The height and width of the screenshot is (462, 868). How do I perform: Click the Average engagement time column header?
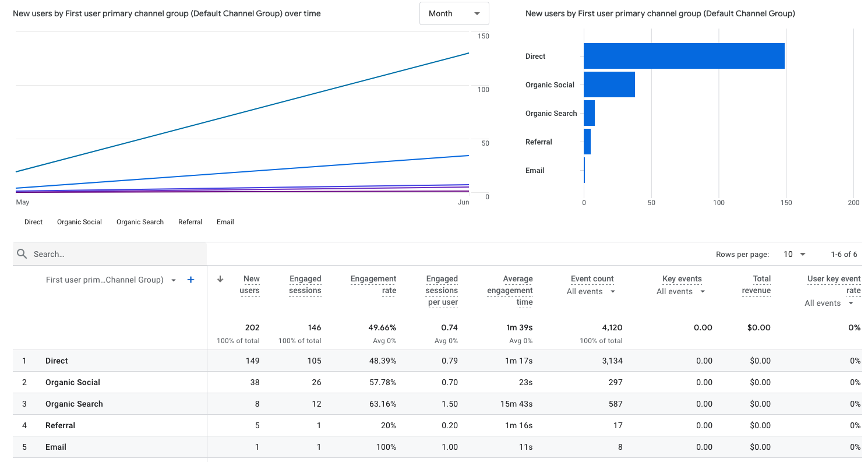pyautogui.click(x=510, y=290)
